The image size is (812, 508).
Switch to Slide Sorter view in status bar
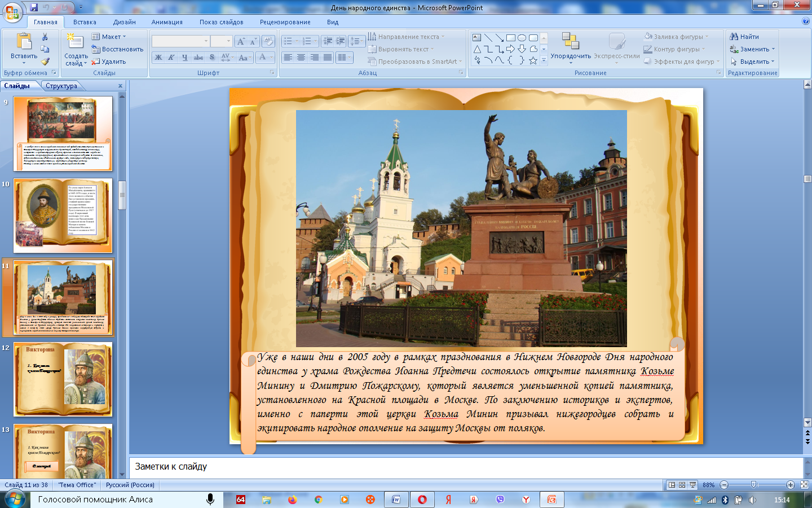pyautogui.click(x=682, y=485)
